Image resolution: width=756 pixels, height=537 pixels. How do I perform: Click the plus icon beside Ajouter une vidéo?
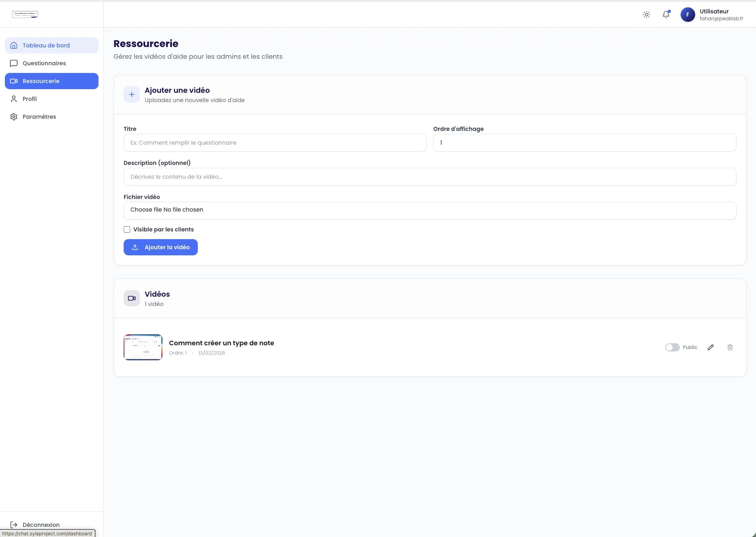pos(132,94)
